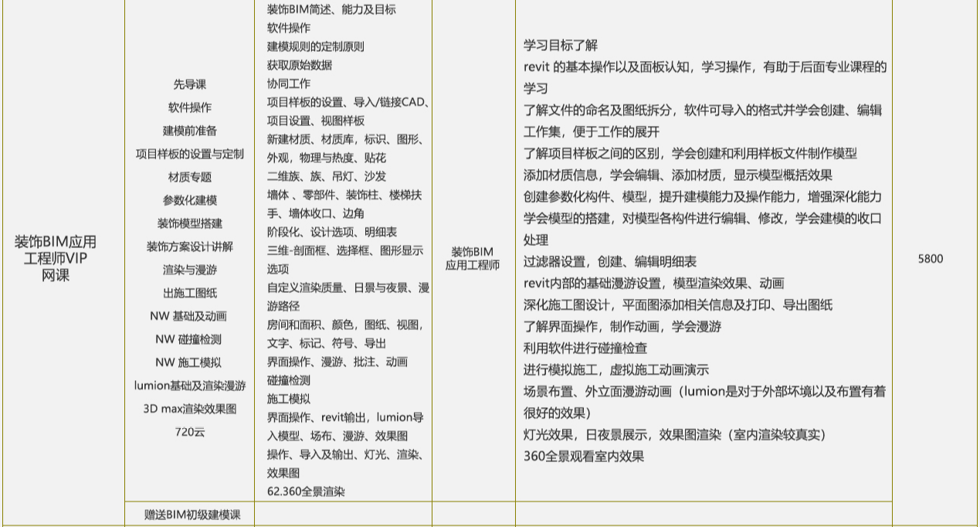Viewport: 980px width, 527px height.
Task: Select the 装饰BIM应用工程师 certificate cell
Action: [473, 258]
